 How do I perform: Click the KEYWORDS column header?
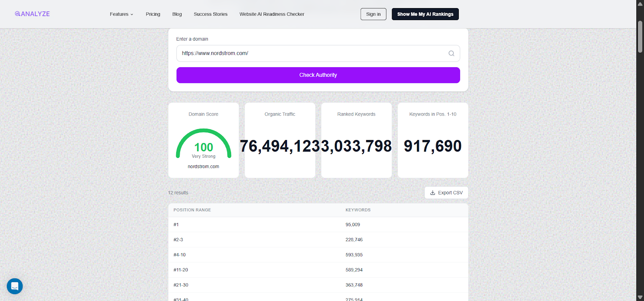tap(358, 210)
